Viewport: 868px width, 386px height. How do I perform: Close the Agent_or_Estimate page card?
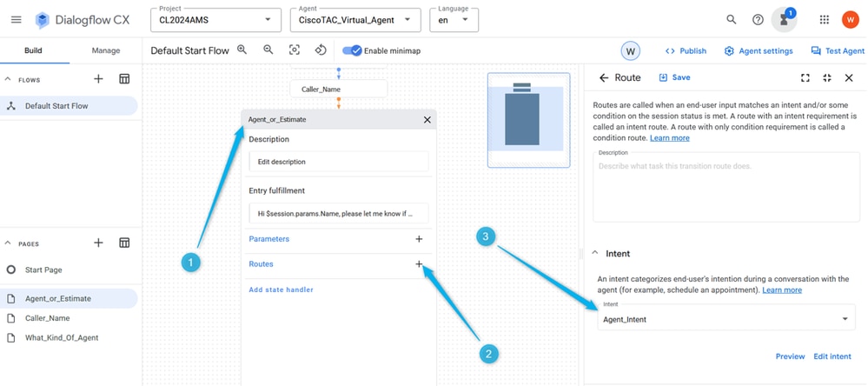[427, 120]
